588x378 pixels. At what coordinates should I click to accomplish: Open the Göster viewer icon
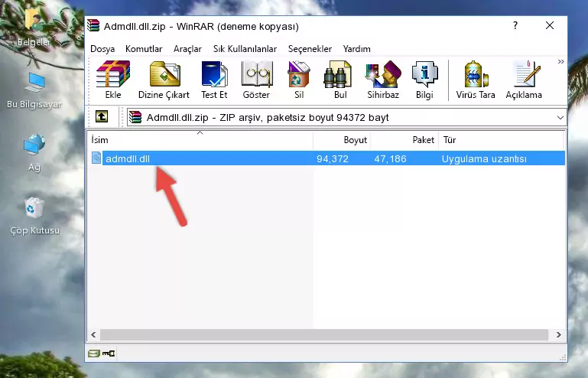coord(256,80)
